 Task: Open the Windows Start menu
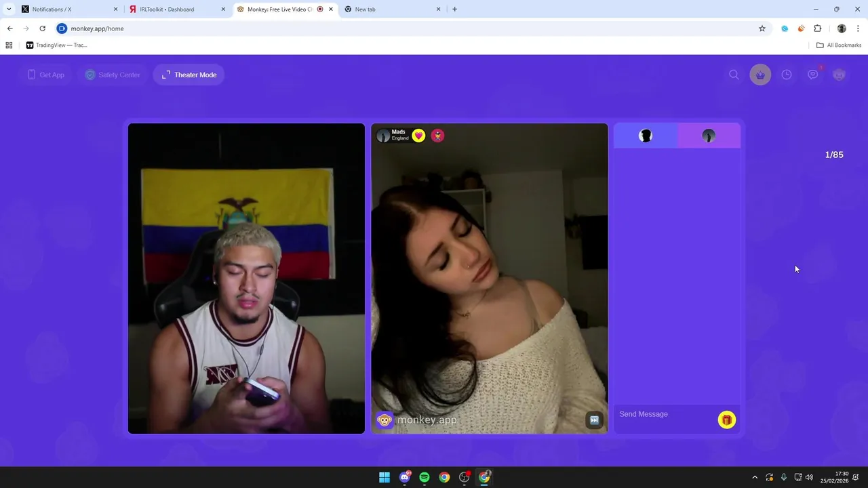[x=384, y=477]
